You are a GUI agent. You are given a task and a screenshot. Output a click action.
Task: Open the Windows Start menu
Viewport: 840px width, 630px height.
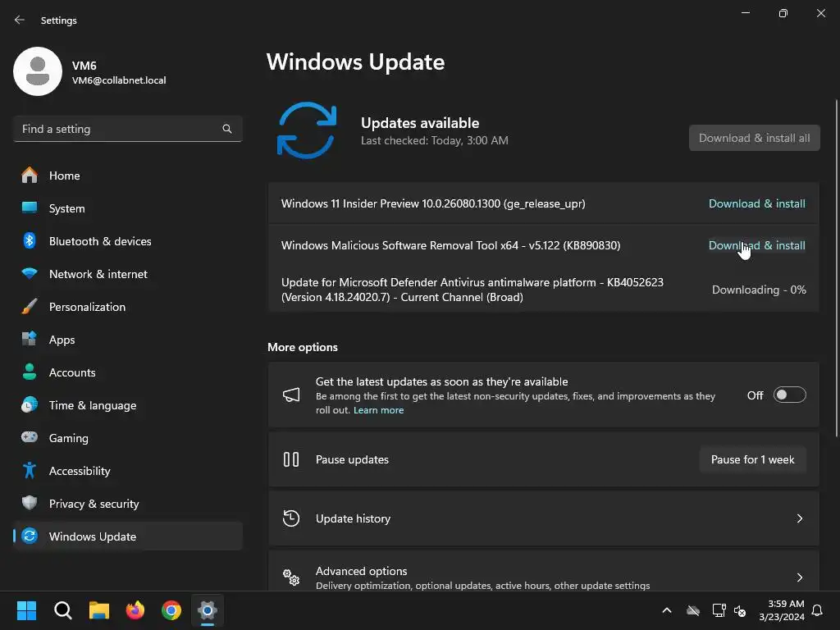point(26,610)
